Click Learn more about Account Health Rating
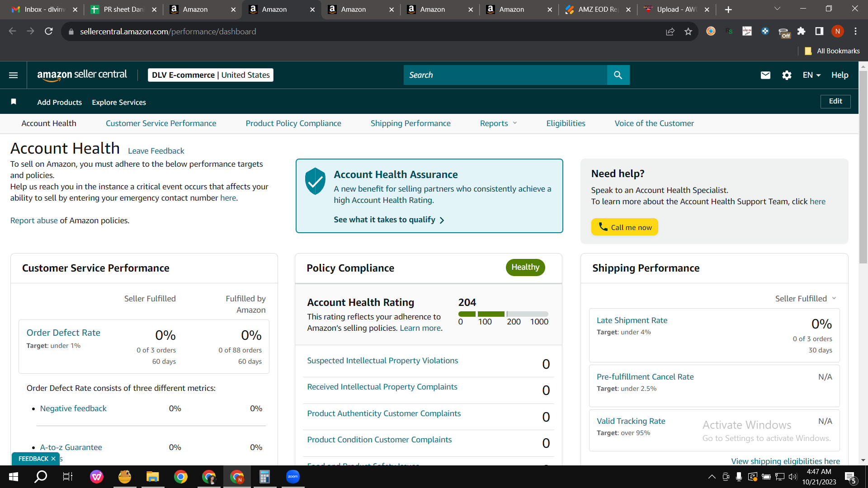Image resolution: width=868 pixels, height=488 pixels. (420, 328)
